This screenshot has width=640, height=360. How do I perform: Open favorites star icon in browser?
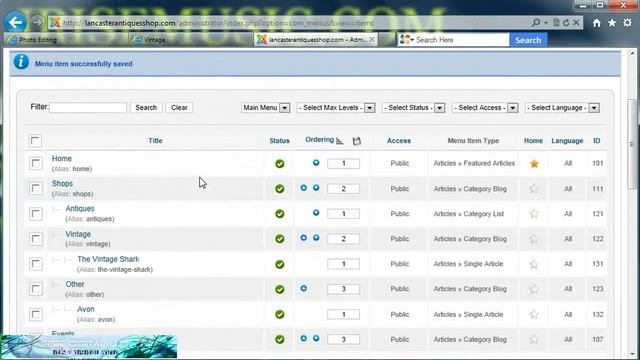click(612, 23)
